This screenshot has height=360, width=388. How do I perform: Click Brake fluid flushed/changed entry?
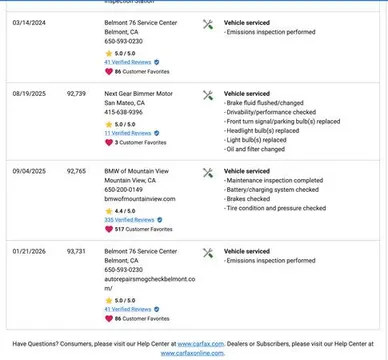click(264, 103)
